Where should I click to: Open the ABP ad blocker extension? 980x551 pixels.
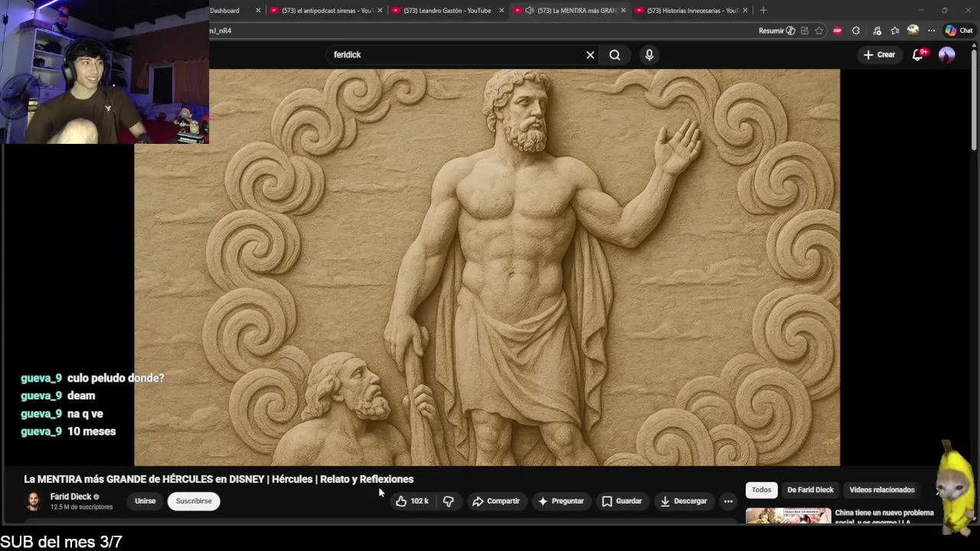(837, 31)
